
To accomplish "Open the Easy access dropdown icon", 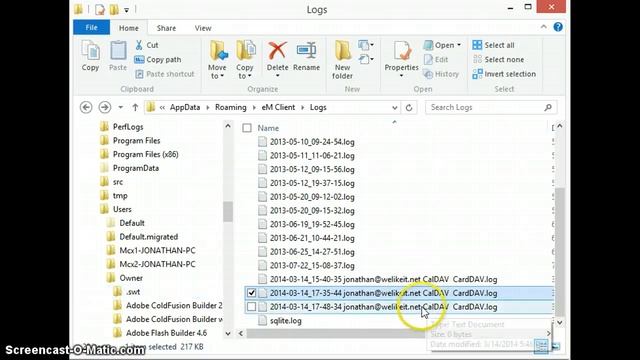I will (366, 60).
